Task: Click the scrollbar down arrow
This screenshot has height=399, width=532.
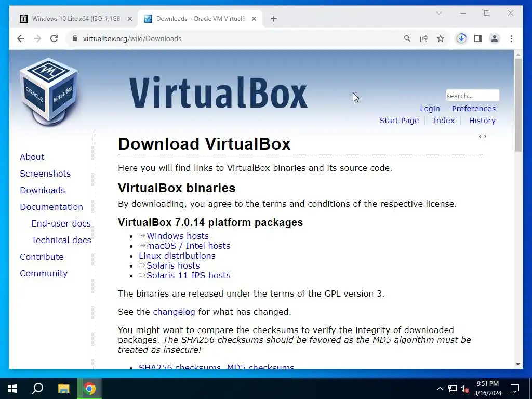Action: 518,364
